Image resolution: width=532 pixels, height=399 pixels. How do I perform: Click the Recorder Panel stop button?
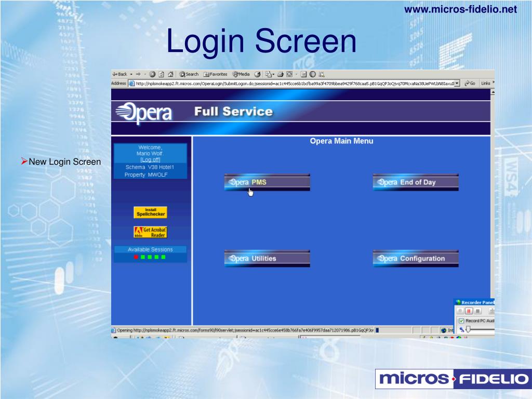478,311
